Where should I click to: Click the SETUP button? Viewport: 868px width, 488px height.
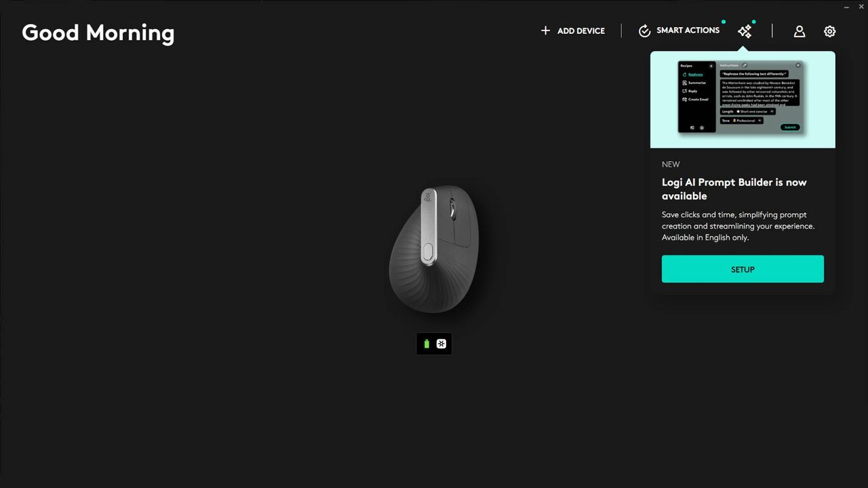743,269
